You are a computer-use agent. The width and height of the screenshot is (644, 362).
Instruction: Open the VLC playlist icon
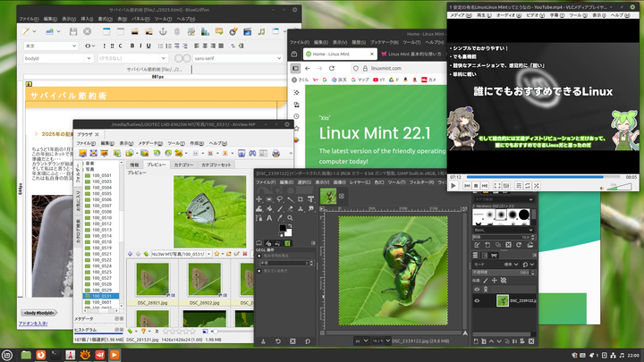point(519,186)
